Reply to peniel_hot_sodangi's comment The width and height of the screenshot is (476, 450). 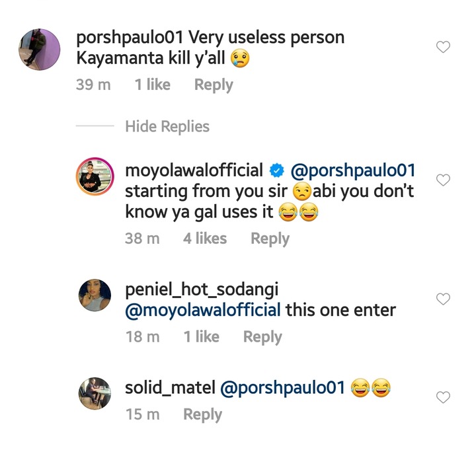[x=262, y=336]
